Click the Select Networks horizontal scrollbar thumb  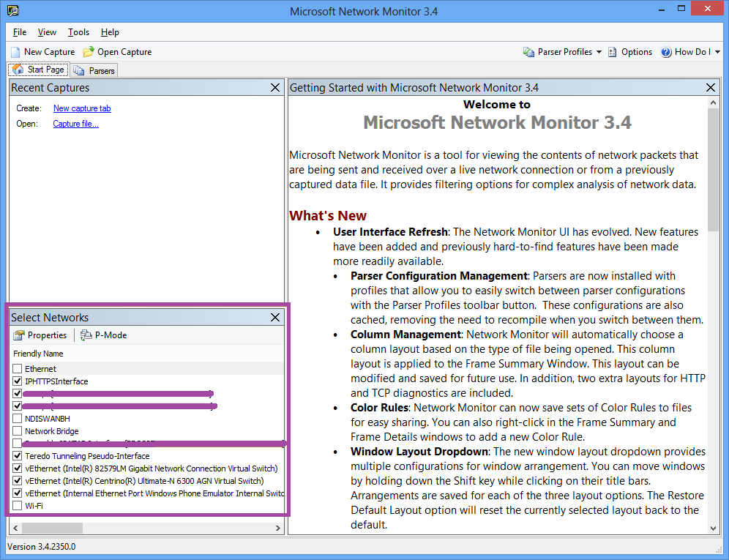pyautogui.click(x=52, y=528)
